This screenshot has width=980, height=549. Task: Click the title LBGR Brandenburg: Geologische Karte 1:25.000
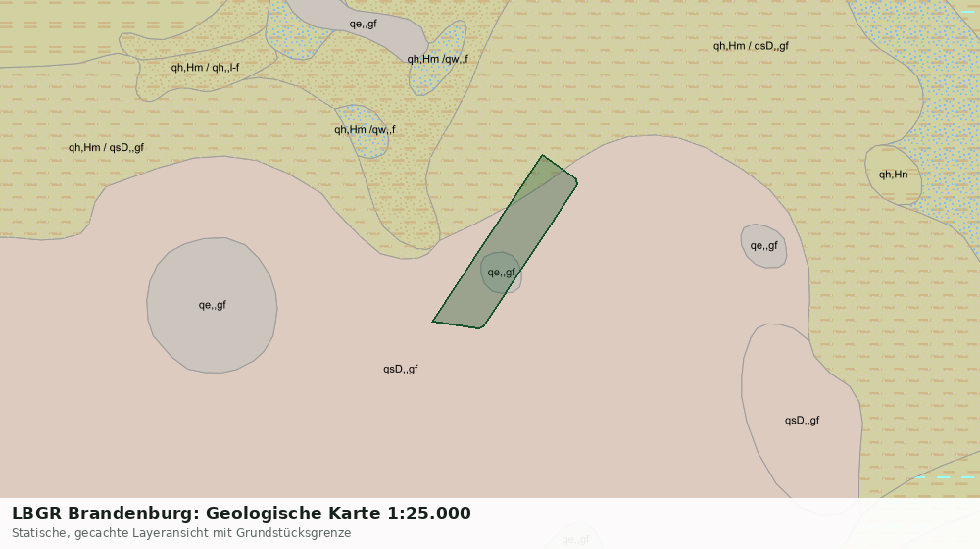tap(241, 513)
